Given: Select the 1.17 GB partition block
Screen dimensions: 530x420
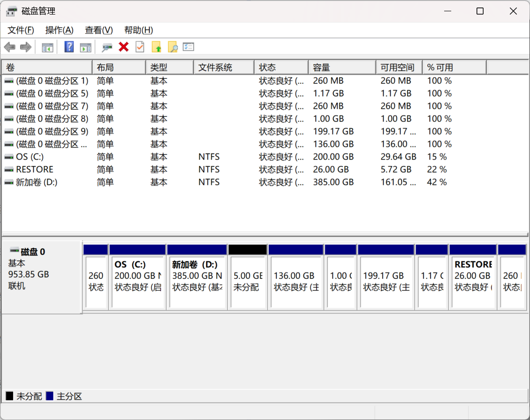Looking at the screenshot, I should click(432, 277).
